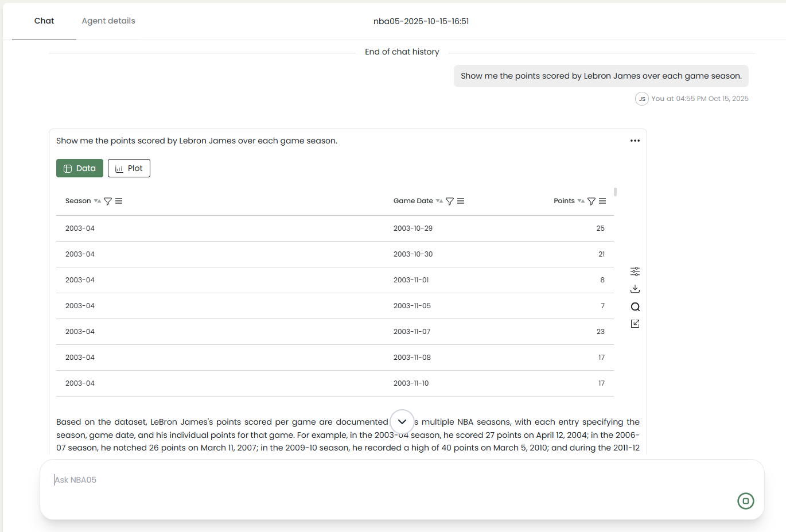786x532 pixels.
Task: Click the filter icon in Game Date column
Action: point(450,201)
